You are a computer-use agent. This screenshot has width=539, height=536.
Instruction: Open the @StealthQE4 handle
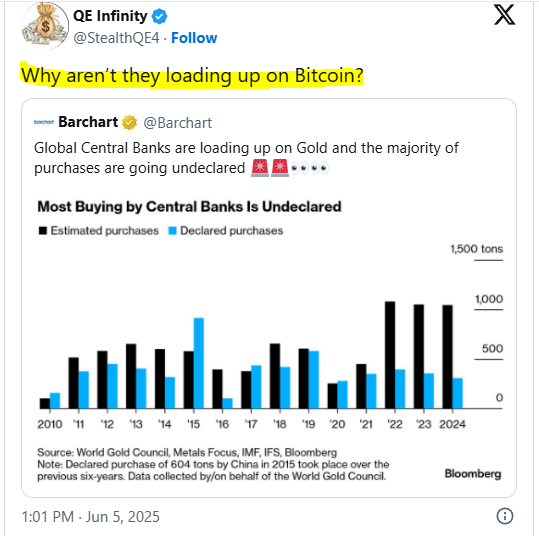(x=117, y=38)
